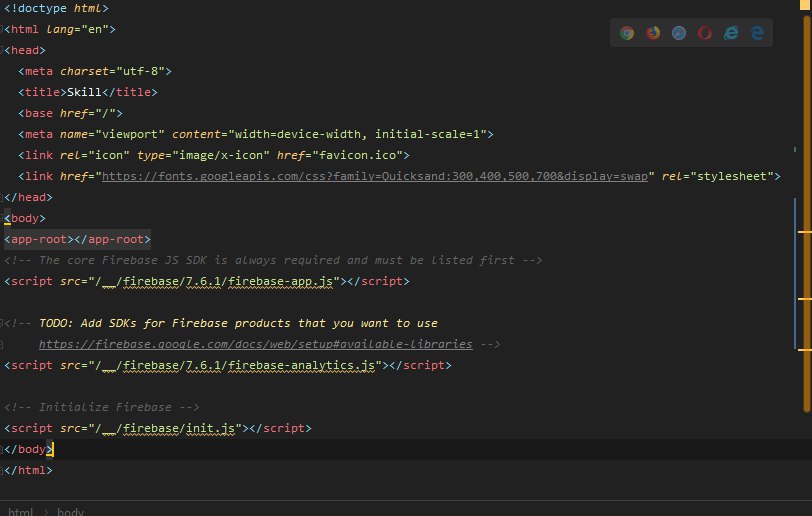Place cursor in the Skill title text

(x=84, y=92)
